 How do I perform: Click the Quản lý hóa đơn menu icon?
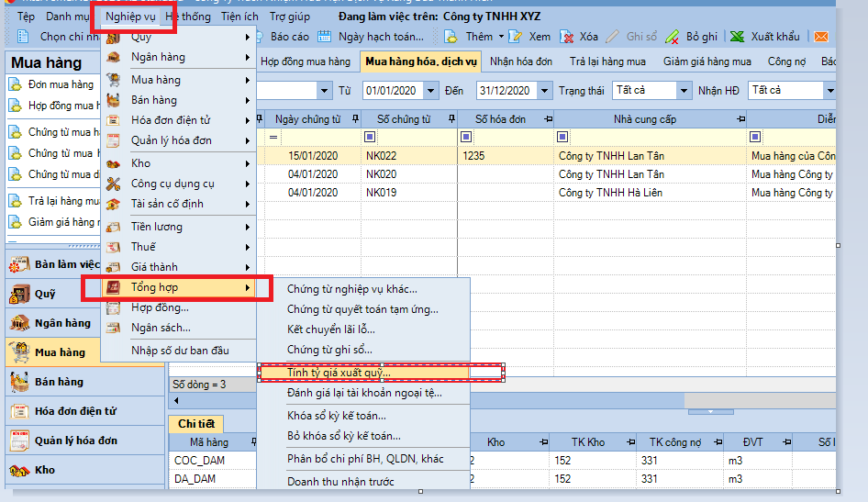pyautogui.click(x=114, y=140)
